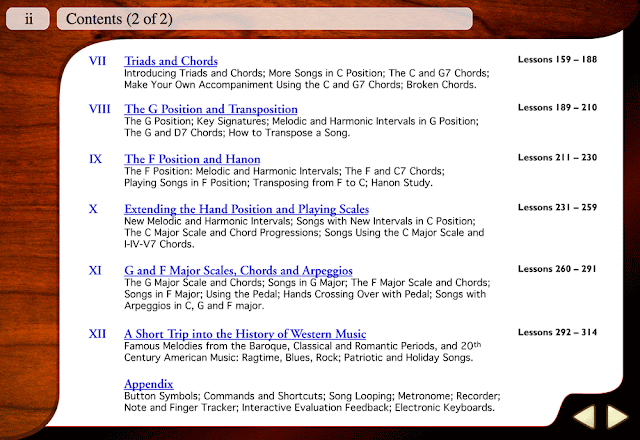Select chapter numeral XI

click(x=95, y=271)
